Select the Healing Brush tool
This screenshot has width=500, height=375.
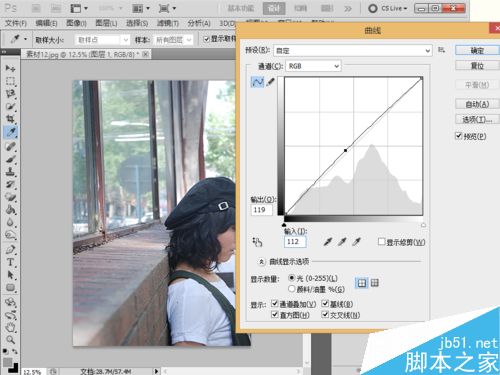click(11, 146)
